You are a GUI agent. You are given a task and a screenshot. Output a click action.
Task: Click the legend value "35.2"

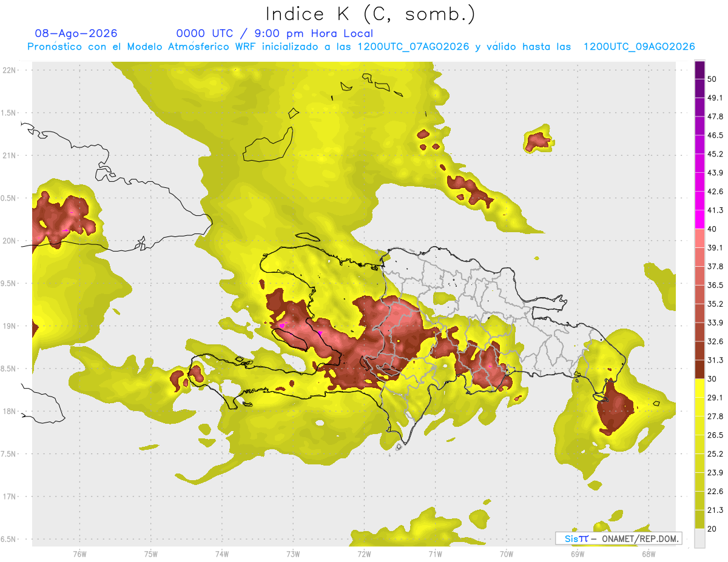pos(715,304)
